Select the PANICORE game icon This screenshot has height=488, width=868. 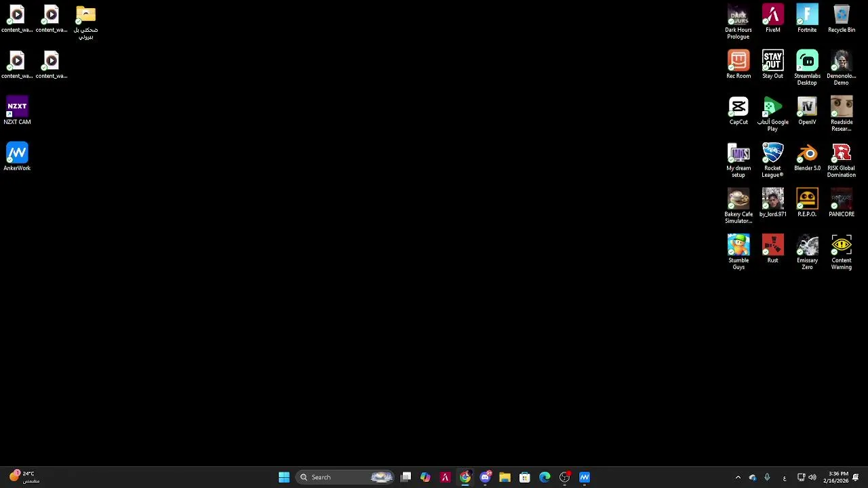coord(842,203)
